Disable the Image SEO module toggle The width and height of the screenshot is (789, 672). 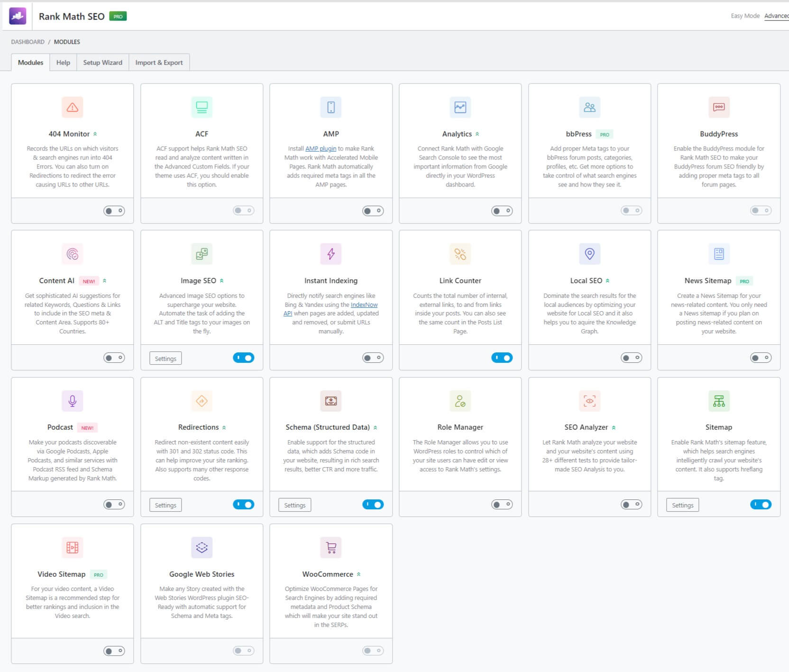tap(244, 358)
